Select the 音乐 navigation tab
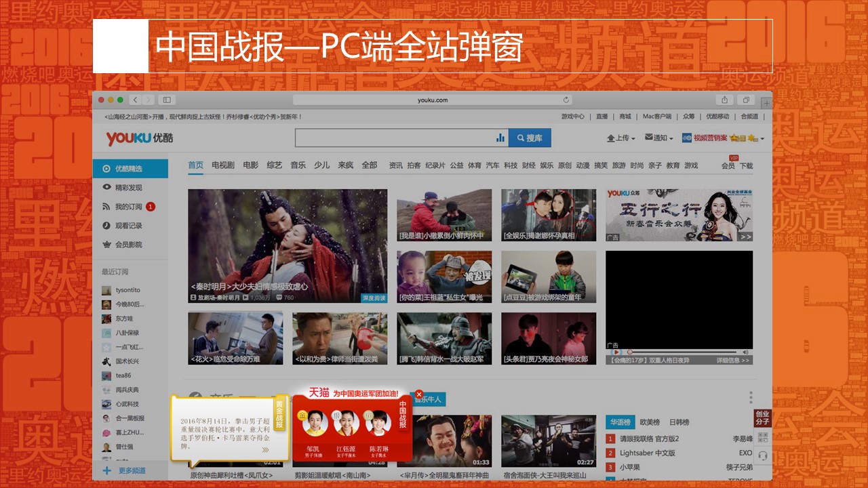868x488 pixels. [298, 165]
